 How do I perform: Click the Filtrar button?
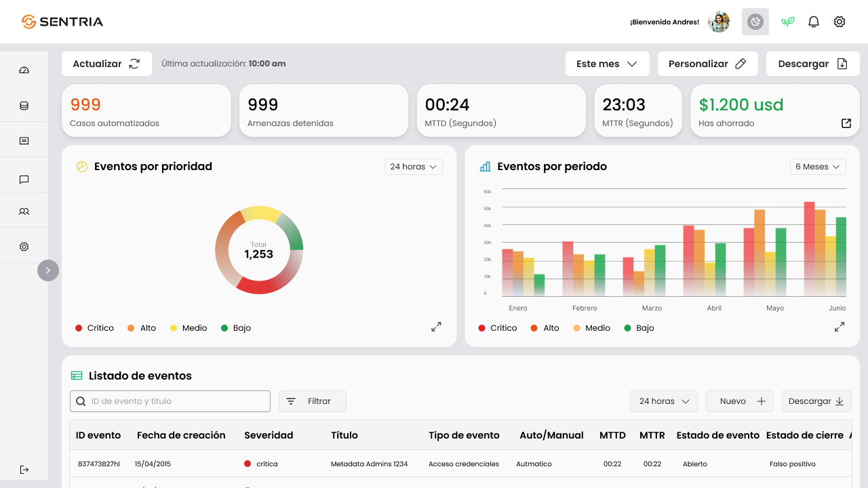point(313,401)
